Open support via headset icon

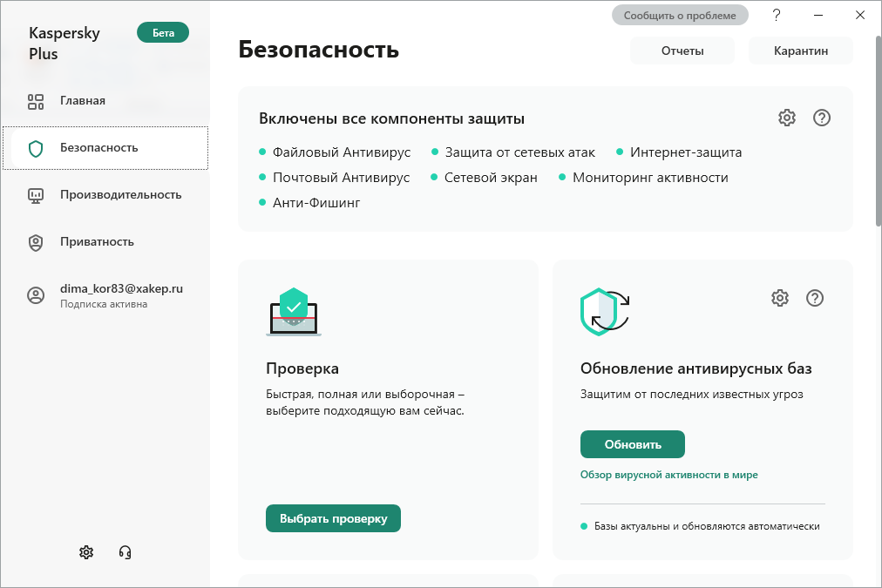(x=125, y=552)
